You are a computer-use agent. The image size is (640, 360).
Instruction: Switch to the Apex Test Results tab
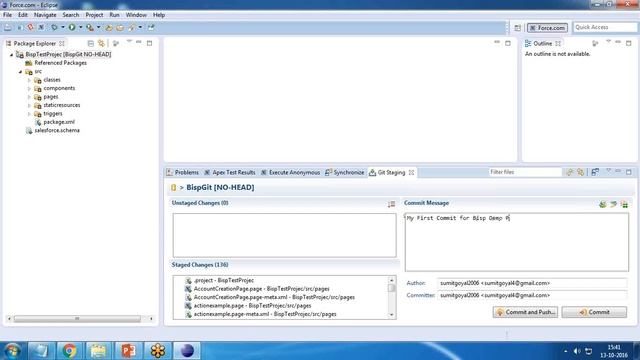(x=230, y=173)
